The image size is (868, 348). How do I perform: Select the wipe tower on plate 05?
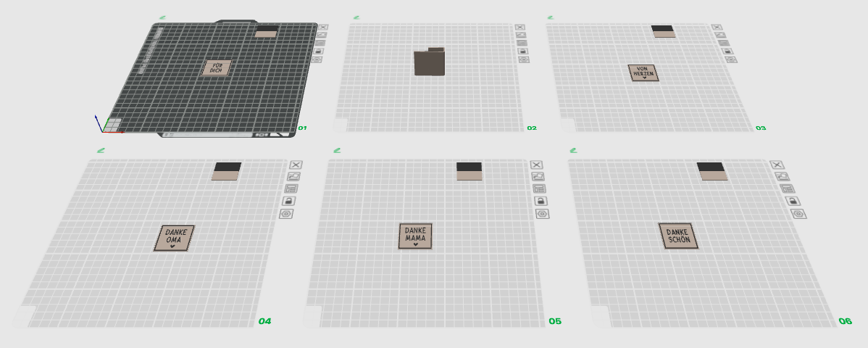pos(470,171)
